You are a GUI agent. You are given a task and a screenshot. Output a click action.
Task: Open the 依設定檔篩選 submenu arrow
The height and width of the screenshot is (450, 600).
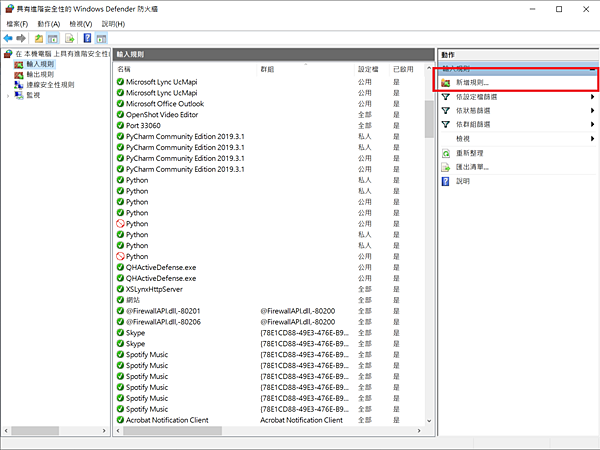(x=592, y=97)
